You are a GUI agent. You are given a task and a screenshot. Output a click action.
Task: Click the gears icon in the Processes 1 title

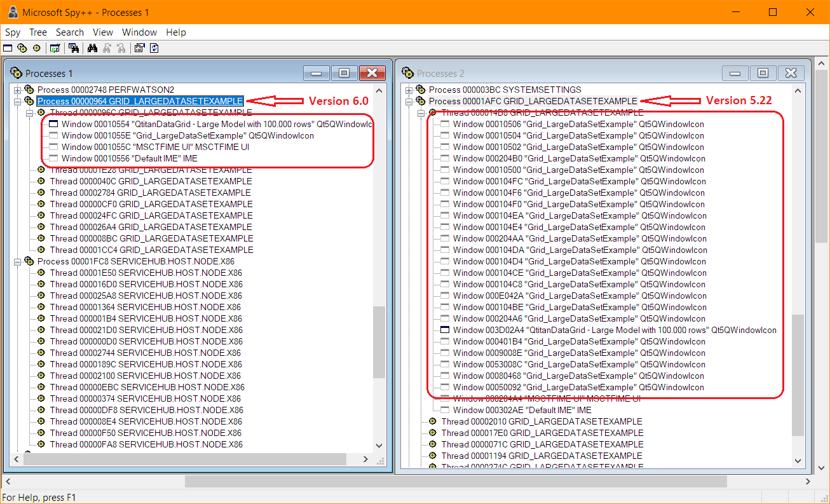[17, 73]
